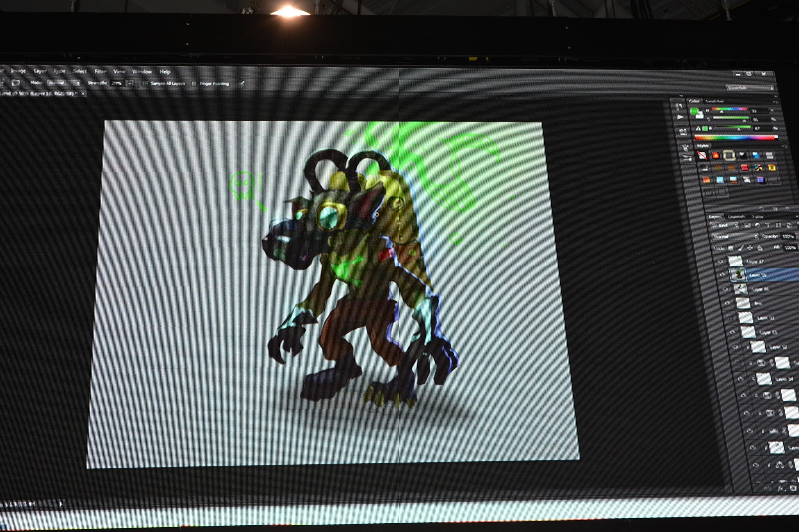Viewport: 799px width, 532px height.
Task: Click the tablet pressure icon in options bar
Action: click(x=241, y=84)
